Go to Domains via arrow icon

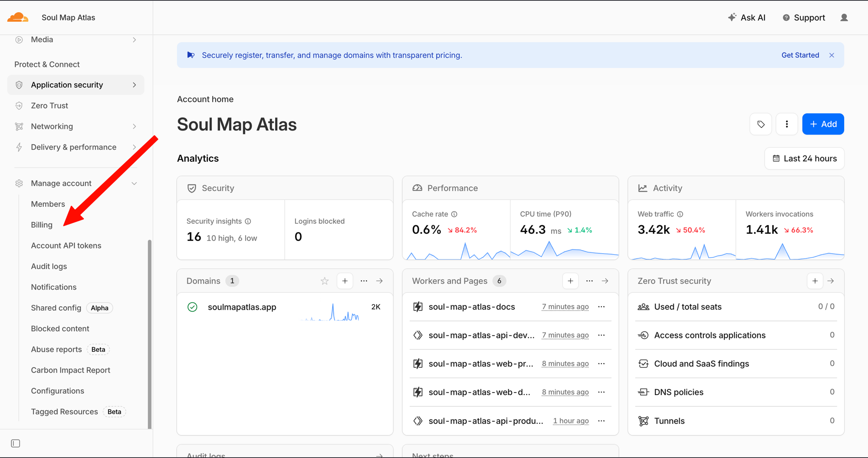point(380,281)
